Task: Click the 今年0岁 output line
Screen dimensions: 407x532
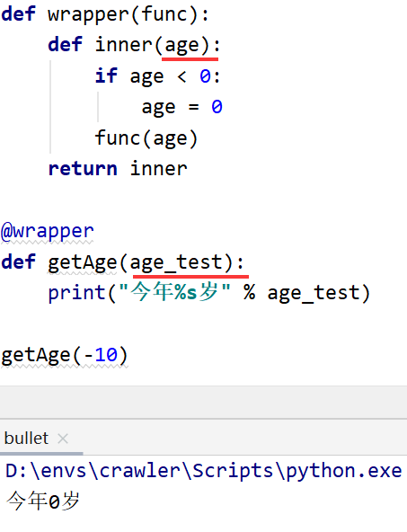Action: (x=43, y=501)
